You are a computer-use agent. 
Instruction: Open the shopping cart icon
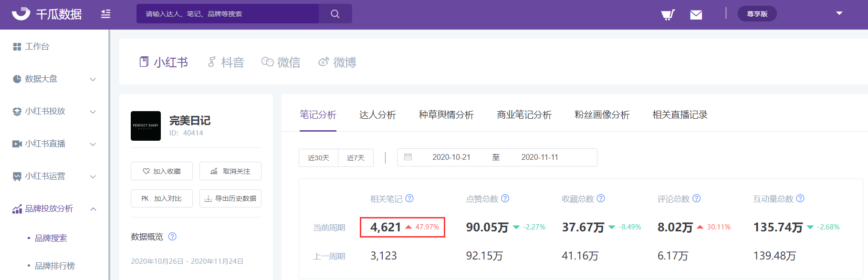[668, 15]
